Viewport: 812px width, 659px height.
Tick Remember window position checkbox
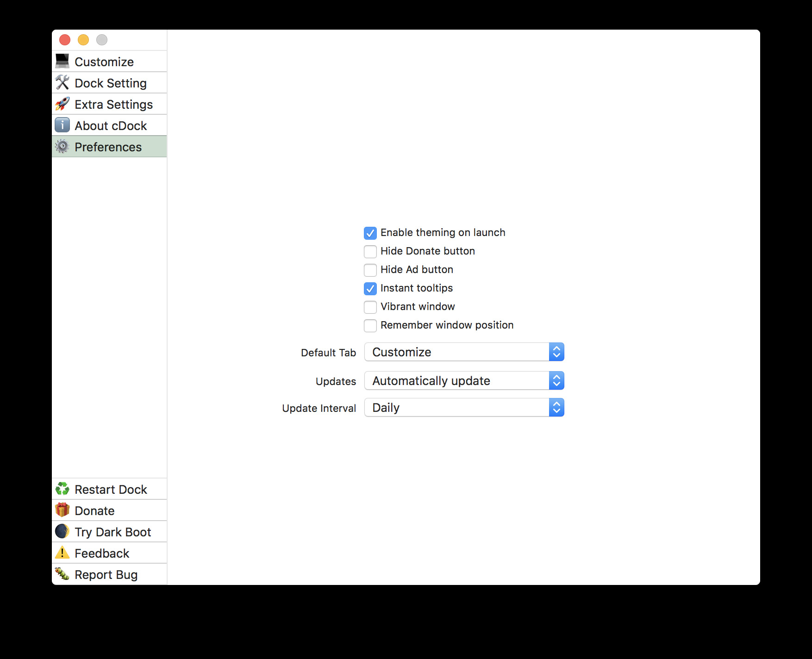click(x=370, y=325)
